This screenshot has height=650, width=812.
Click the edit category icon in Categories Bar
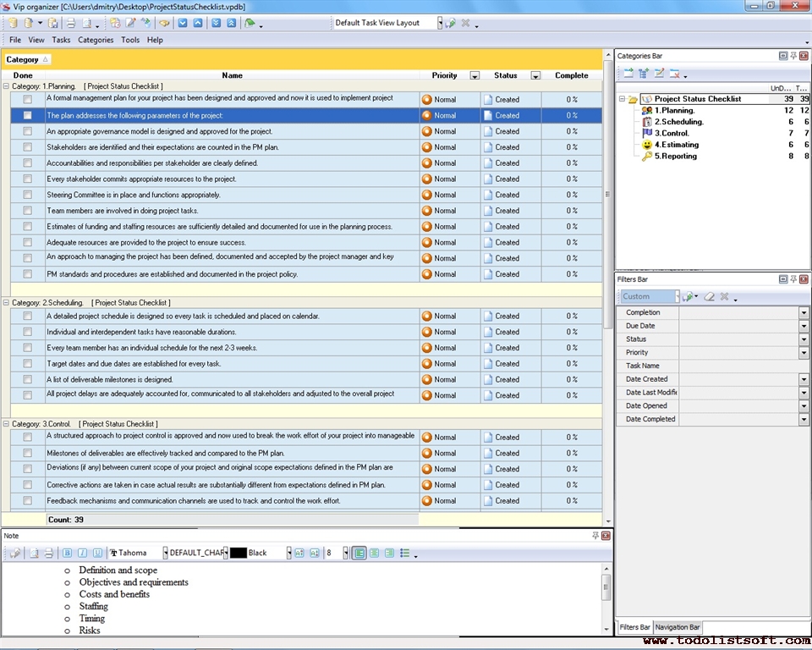660,74
